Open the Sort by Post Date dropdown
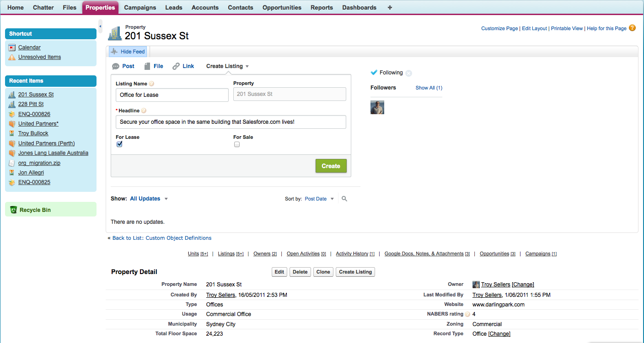This screenshot has height=343, width=644. click(x=332, y=199)
